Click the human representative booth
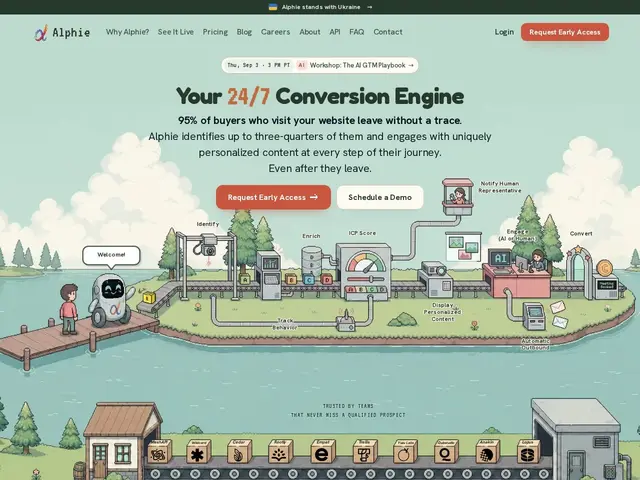The height and width of the screenshot is (480, 640). tap(458, 196)
